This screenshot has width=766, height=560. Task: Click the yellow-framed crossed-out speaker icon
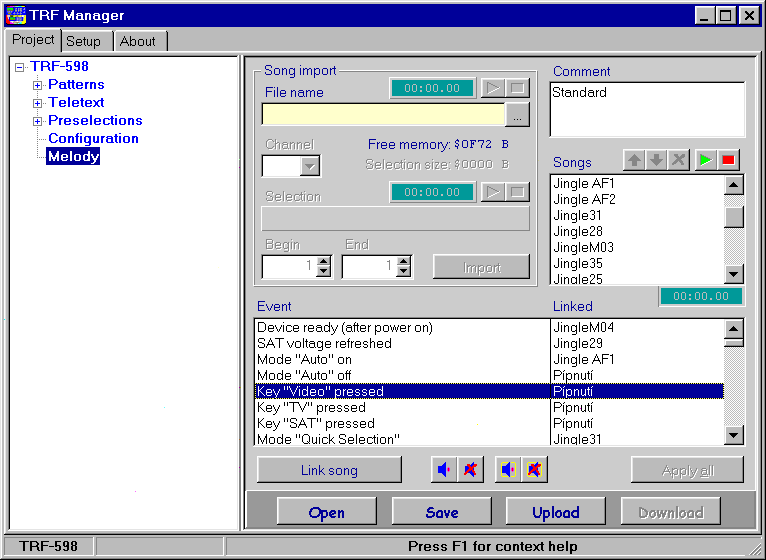[x=535, y=470]
